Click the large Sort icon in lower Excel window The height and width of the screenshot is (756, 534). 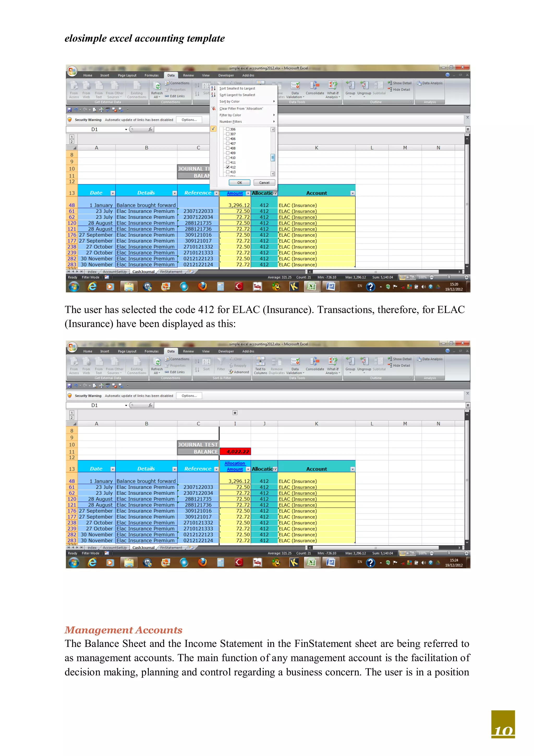click(206, 364)
